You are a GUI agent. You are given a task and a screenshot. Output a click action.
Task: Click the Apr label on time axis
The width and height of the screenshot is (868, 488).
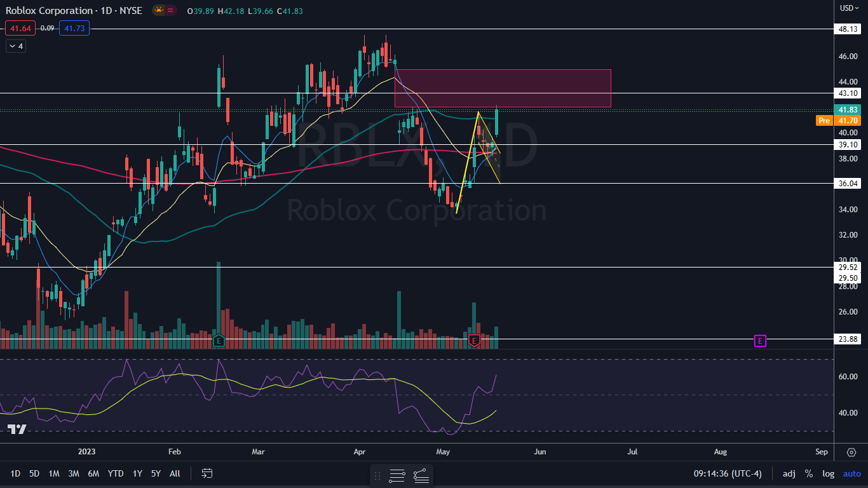click(360, 452)
